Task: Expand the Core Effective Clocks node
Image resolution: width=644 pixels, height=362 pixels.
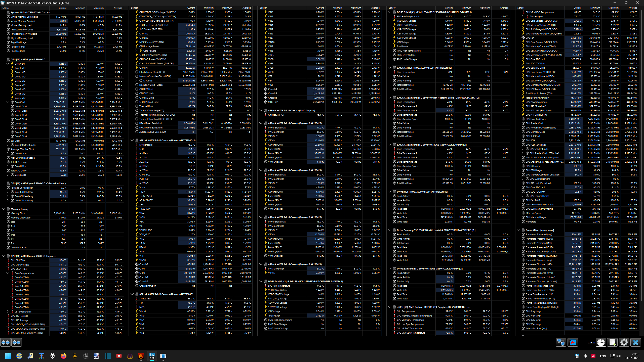Action: [8, 145]
